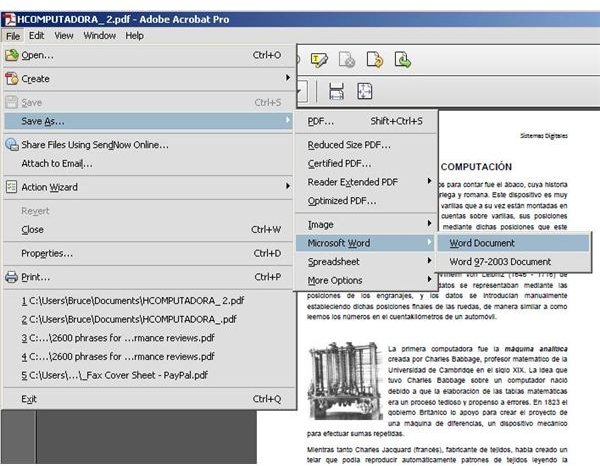This screenshot has height=466, width=600.
Task: Expand the Create submenu arrow
Action: click(x=287, y=78)
